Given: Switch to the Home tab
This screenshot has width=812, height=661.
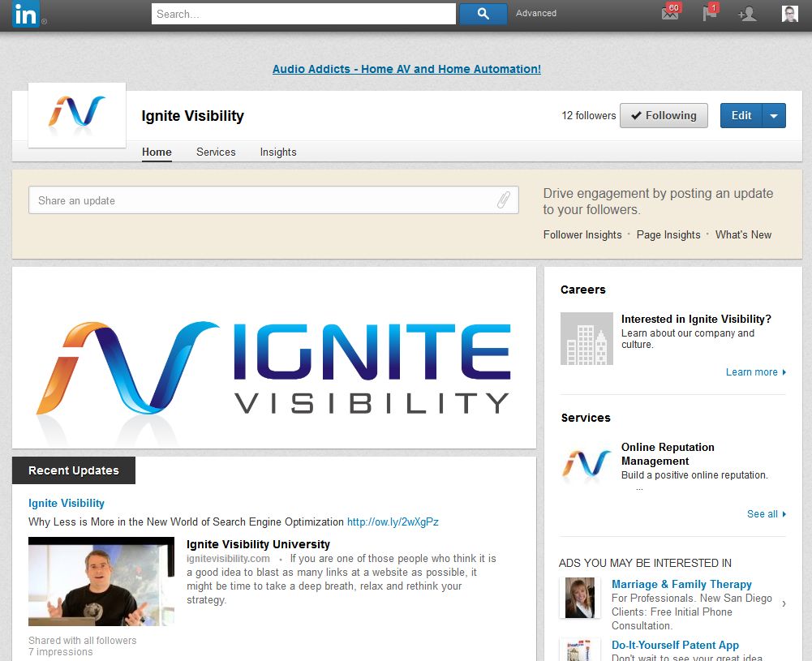Looking at the screenshot, I should [157, 152].
